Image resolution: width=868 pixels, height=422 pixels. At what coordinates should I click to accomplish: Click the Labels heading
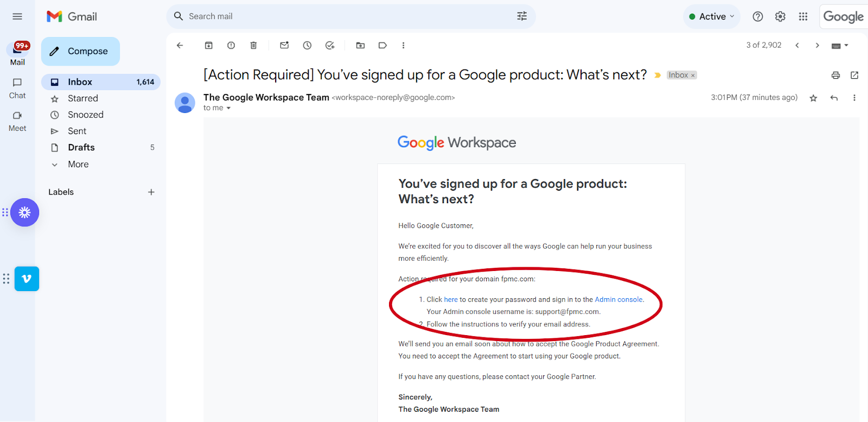tap(61, 192)
